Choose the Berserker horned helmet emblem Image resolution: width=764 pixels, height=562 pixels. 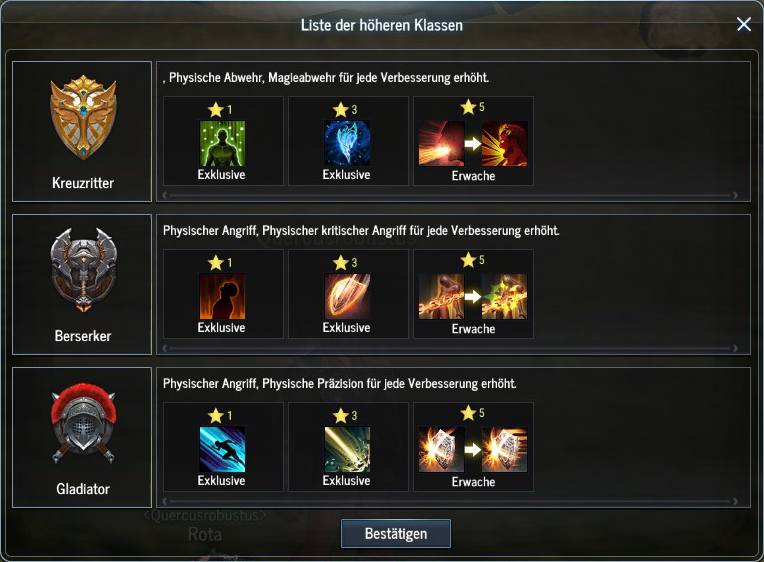(x=83, y=270)
